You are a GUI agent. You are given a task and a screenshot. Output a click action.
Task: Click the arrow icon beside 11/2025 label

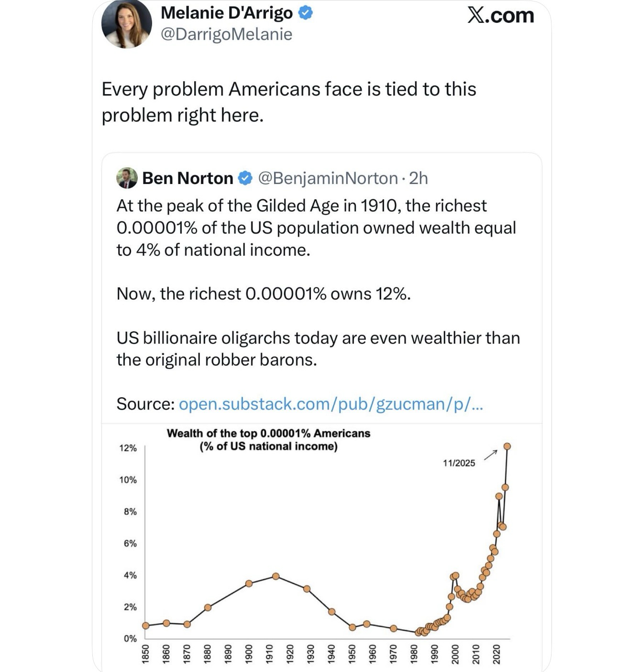(x=490, y=455)
